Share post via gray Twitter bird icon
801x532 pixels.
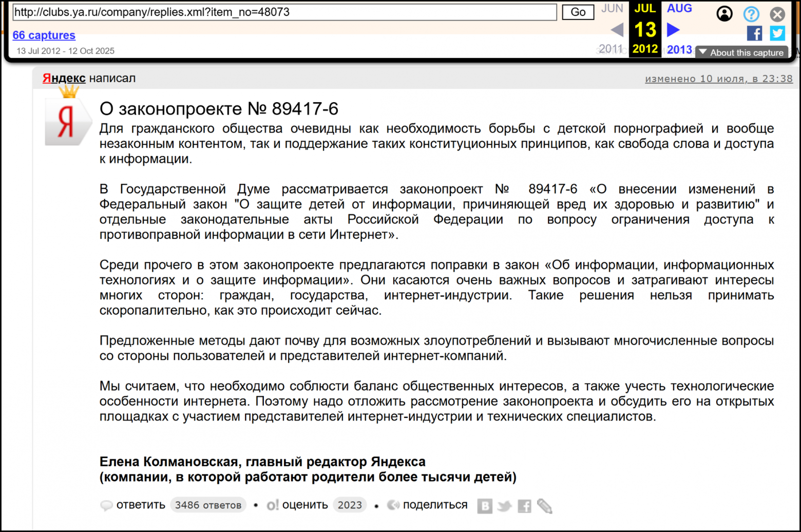click(x=504, y=506)
